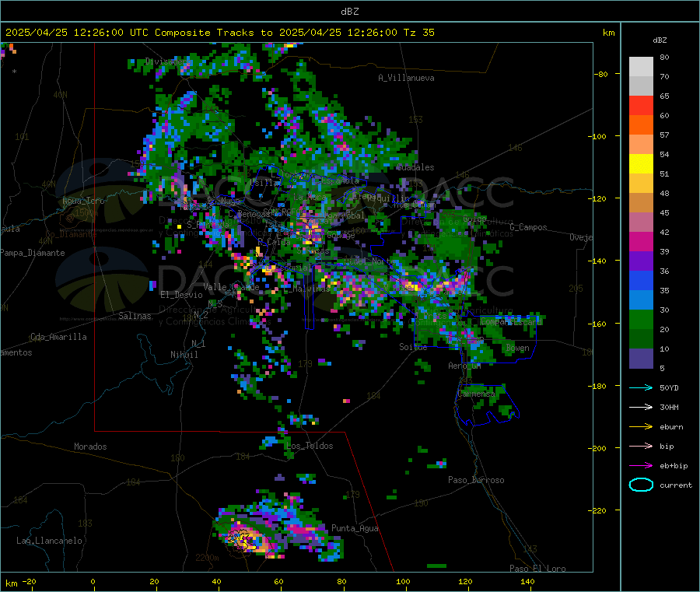This screenshot has height=592, width=700.
Task: Click the Agua_Toro location label
Action: click(83, 201)
